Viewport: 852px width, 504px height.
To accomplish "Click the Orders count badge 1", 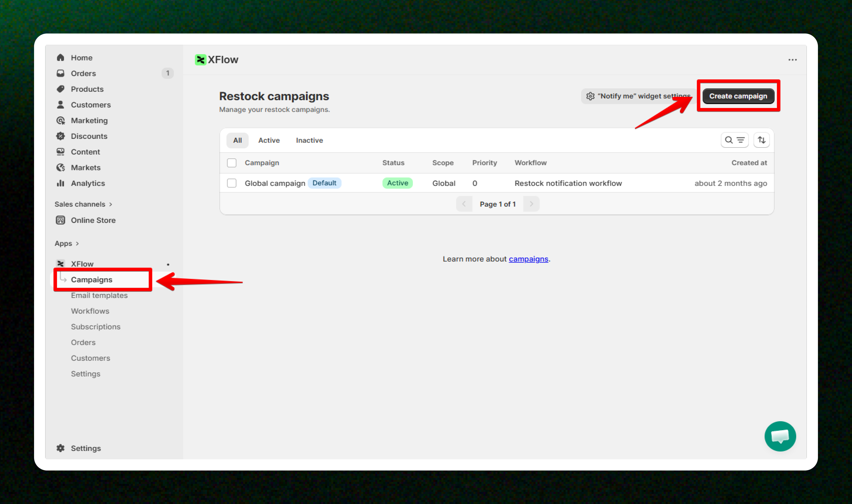I will pyautogui.click(x=167, y=73).
